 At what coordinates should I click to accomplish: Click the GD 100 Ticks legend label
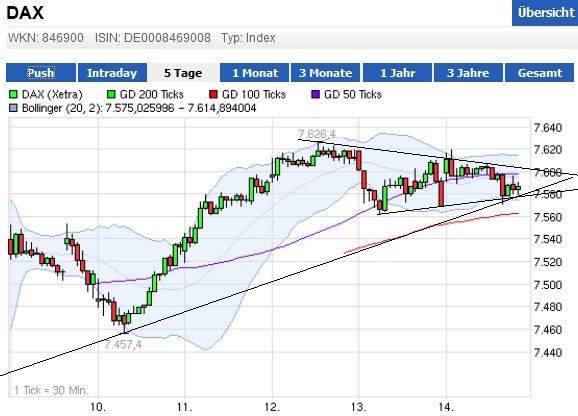click(x=254, y=95)
